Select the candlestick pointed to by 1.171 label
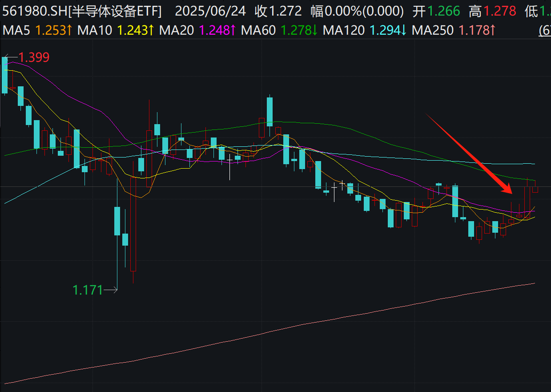Image resolution: width=551 pixels, height=392 pixels. (117, 221)
